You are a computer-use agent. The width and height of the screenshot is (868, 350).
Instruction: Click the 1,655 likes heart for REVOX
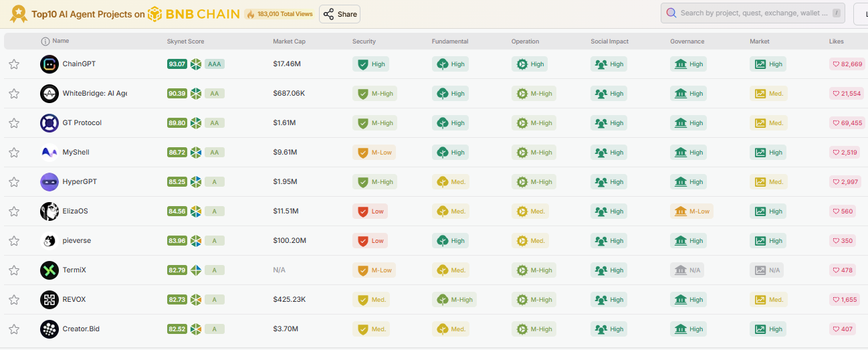[844, 300]
